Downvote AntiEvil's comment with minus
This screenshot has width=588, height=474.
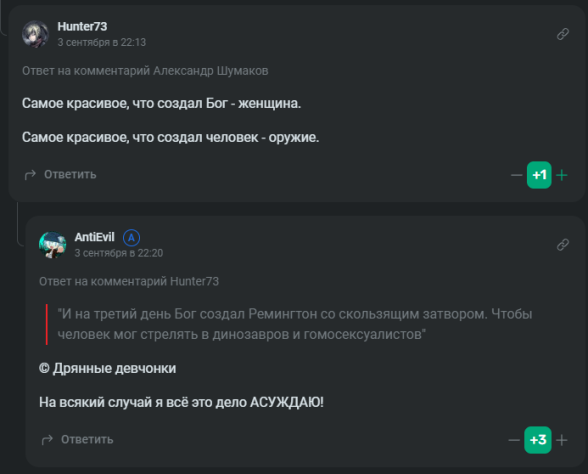[514, 440]
